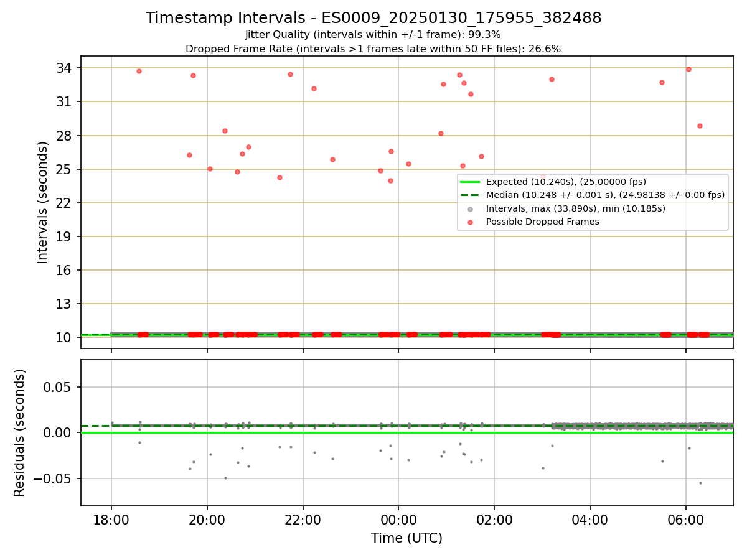Click the 'Time (UTC)' x-axis label

tap(406, 538)
